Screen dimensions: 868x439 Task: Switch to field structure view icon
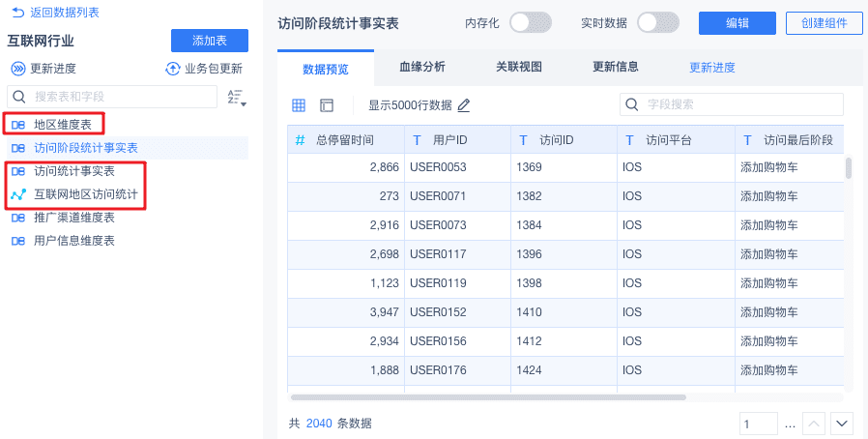[326, 104]
